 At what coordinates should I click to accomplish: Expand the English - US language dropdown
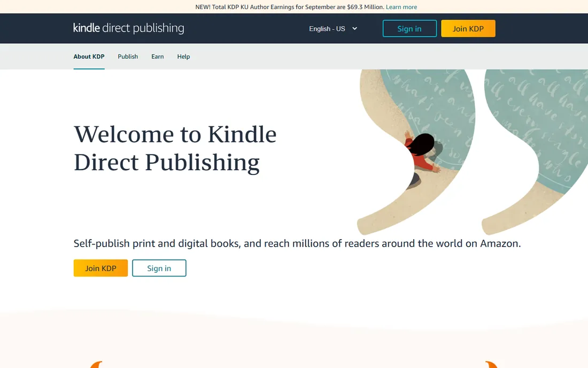tap(333, 28)
